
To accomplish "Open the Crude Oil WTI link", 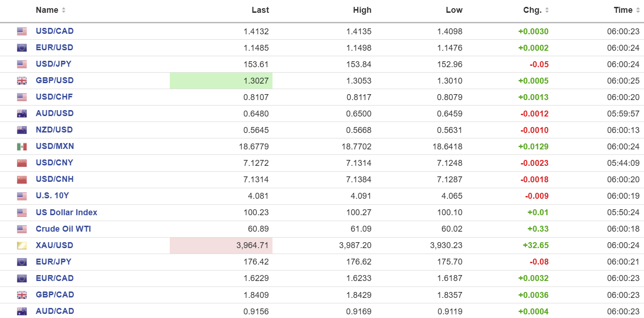I will click(63, 229).
